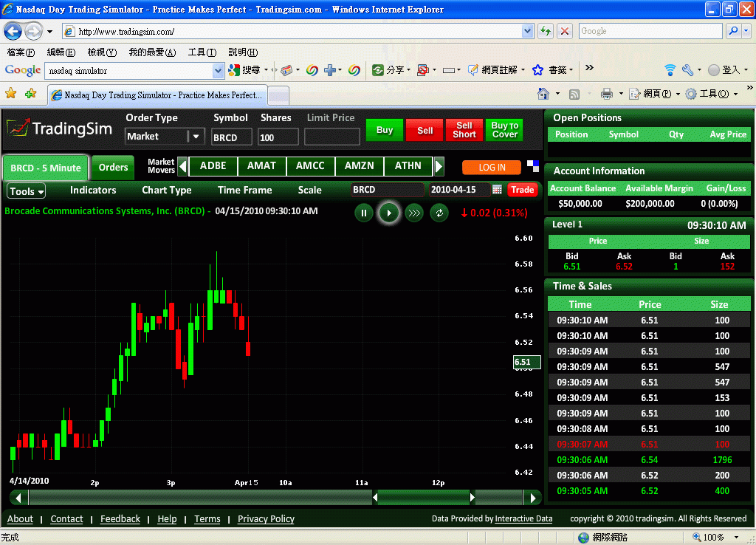Switch to the Orders tab
The height and width of the screenshot is (545, 756).
[x=113, y=168]
